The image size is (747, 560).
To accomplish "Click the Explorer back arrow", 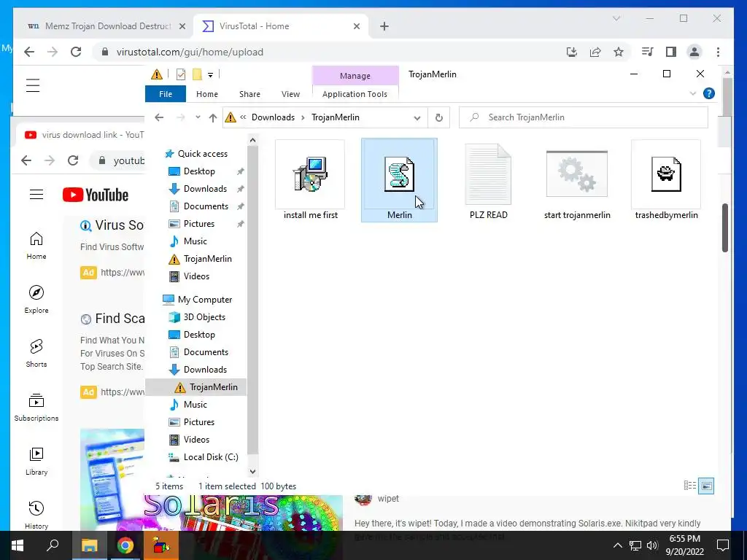I will 159,117.
